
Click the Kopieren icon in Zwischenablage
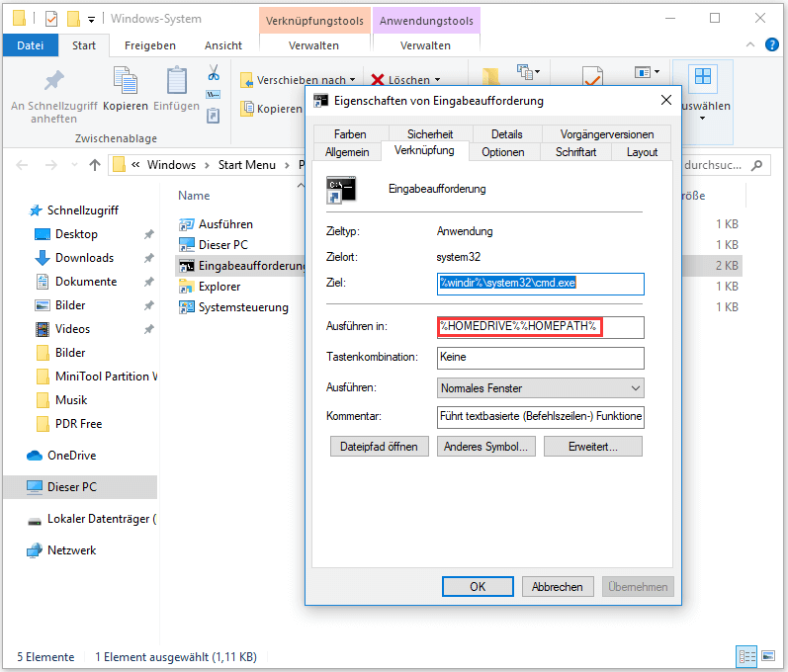(x=126, y=80)
